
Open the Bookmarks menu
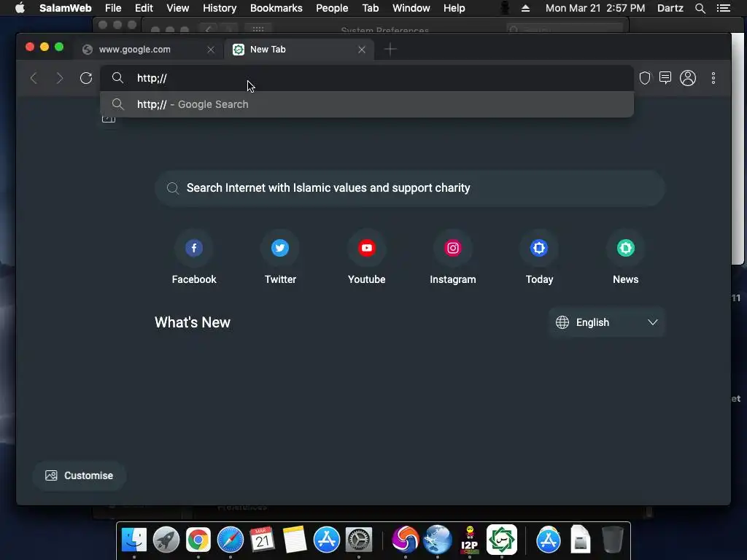tap(276, 8)
